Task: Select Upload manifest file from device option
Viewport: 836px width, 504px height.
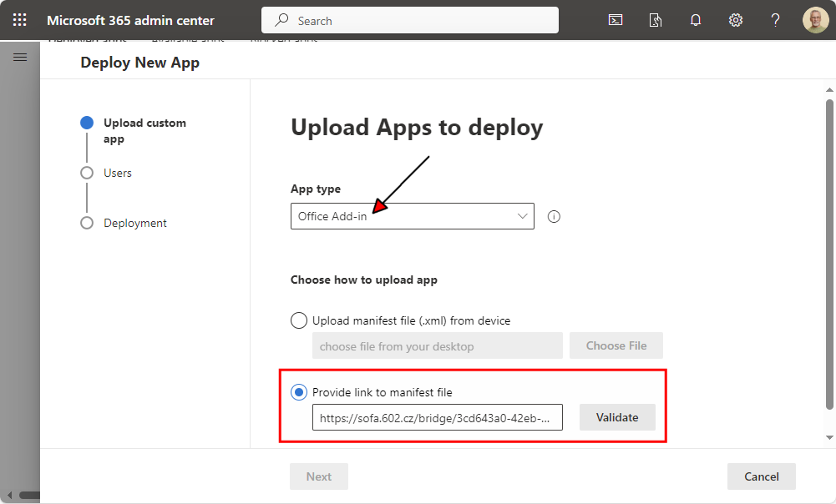Action: click(x=299, y=320)
